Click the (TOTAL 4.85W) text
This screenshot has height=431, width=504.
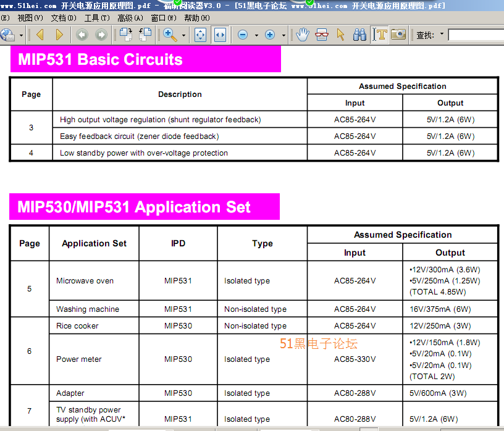[438, 292]
